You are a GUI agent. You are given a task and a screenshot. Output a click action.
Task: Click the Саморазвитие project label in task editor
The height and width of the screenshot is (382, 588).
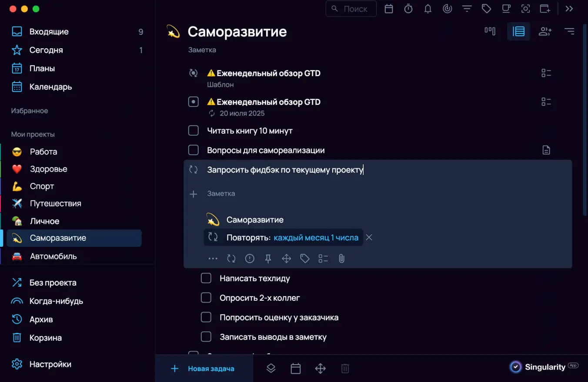pyautogui.click(x=255, y=220)
